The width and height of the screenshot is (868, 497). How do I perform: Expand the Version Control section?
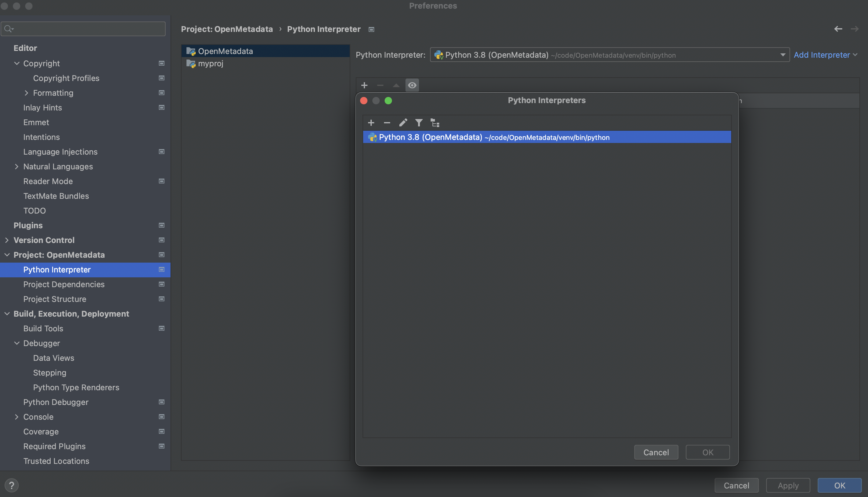point(7,240)
